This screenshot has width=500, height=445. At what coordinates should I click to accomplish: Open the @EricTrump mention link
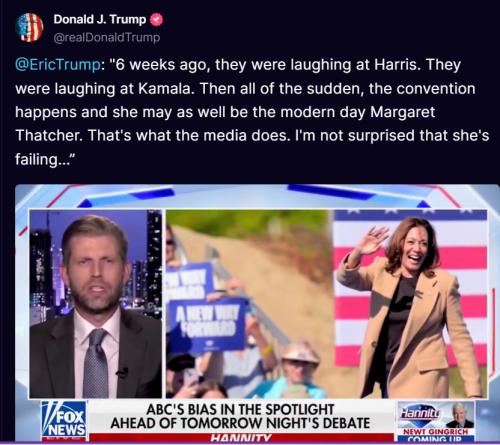[57, 64]
